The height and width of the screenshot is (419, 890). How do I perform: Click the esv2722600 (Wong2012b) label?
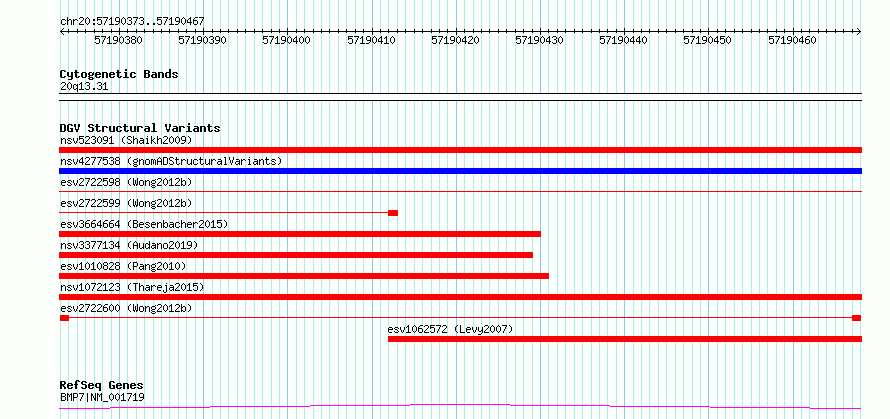[126, 308]
